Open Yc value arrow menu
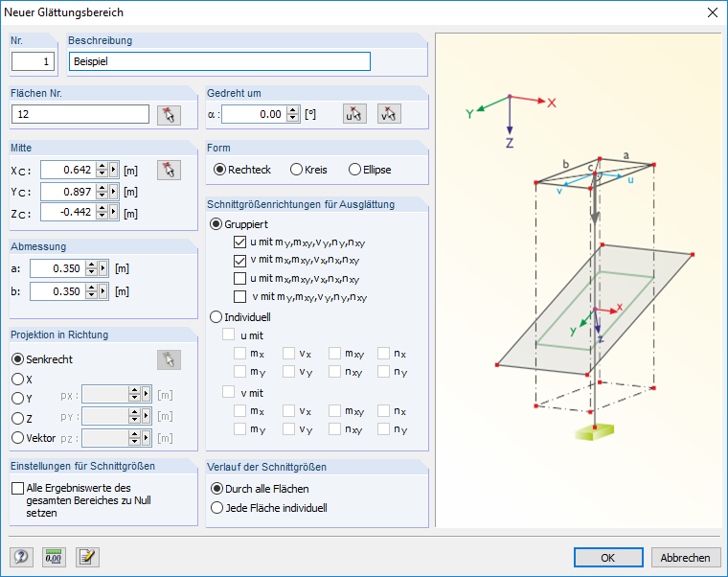Screen dimensions: 728x577 [x=114, y=192]
